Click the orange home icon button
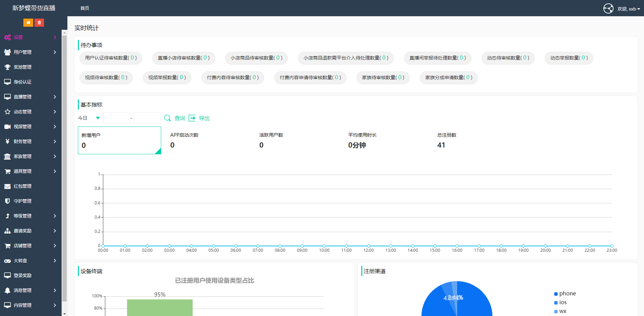Viewport: 644px width, 316px height. click(28, 23)
